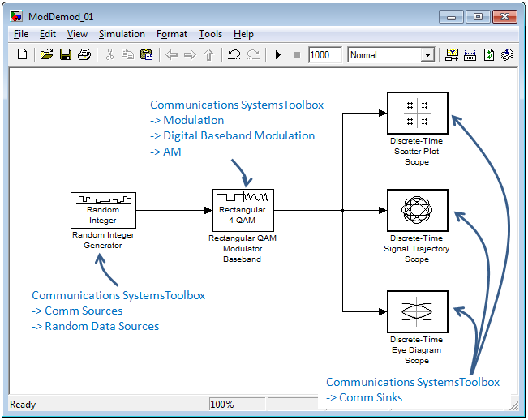The height and width of the screenshot is (420, 528).
Task: Maximize the ModDemod_01 window
Action: [478, 16]
